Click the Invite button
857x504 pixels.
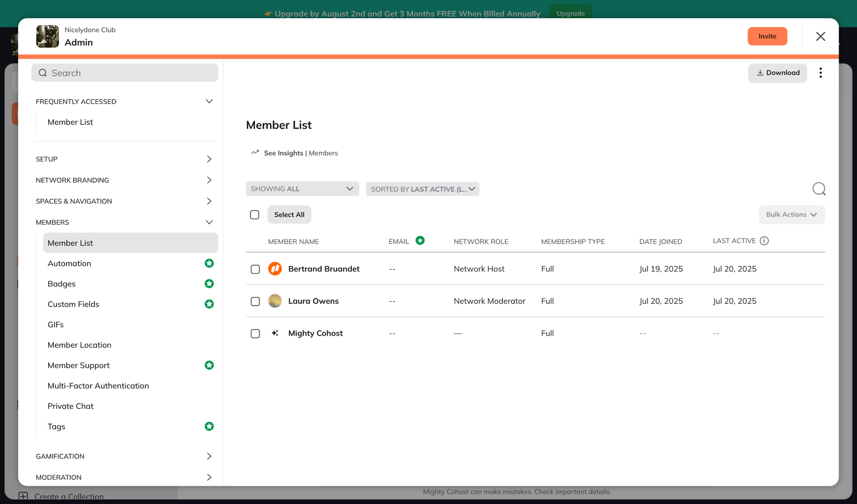coord(767,36)
